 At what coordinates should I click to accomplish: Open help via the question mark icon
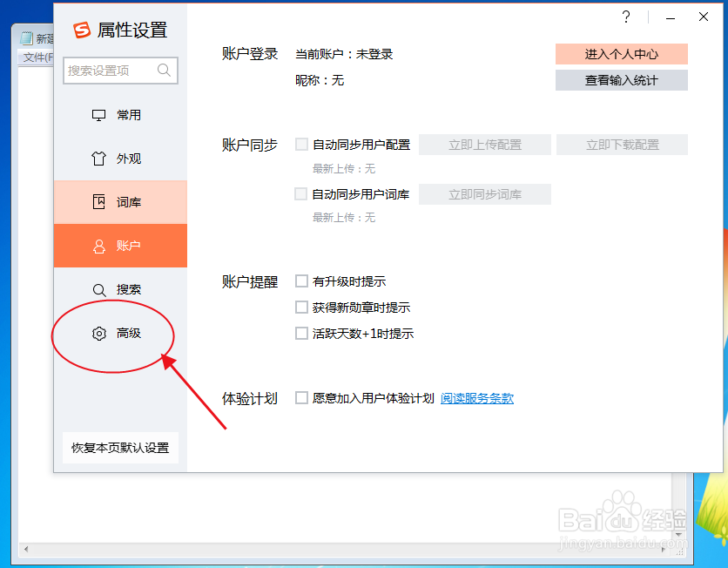[x=625, y=17]
